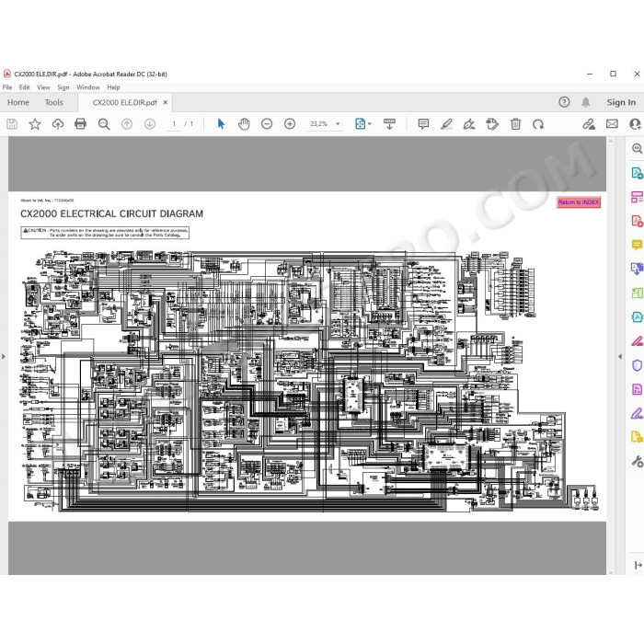
Task: Add a sticky note comment
Action: point(423,123)
